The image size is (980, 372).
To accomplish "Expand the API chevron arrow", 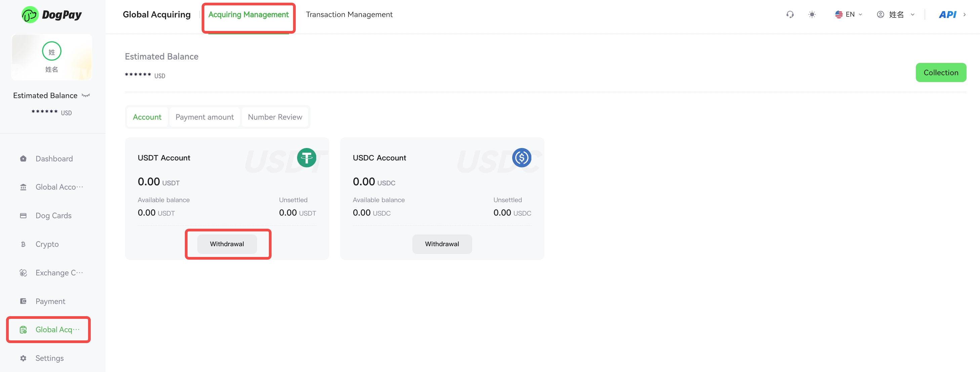I will (965, 14).
